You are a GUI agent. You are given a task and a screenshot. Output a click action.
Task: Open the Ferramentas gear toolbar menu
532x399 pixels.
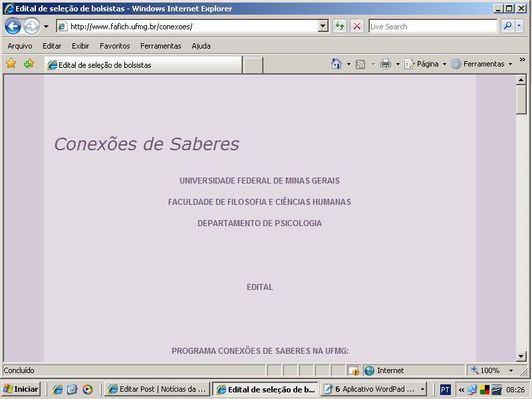[x=481, y=64]
